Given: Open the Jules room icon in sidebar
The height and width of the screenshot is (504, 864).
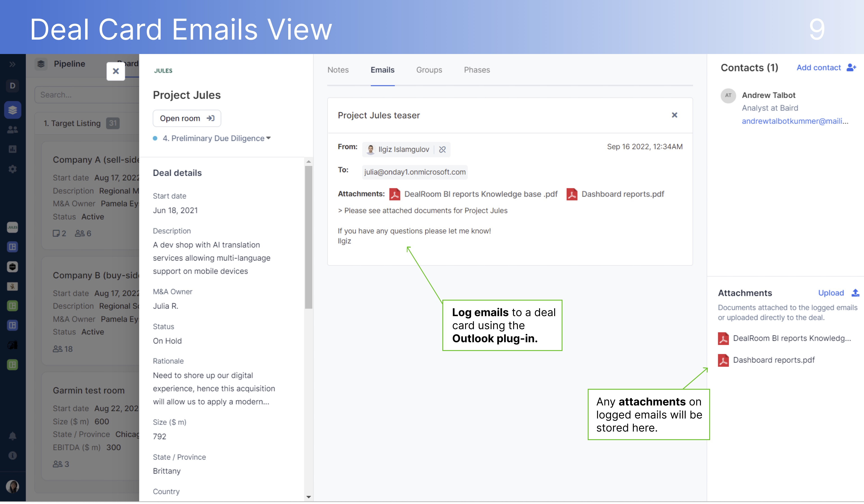Looking at the screenshot, I should [x=13, y=227].
